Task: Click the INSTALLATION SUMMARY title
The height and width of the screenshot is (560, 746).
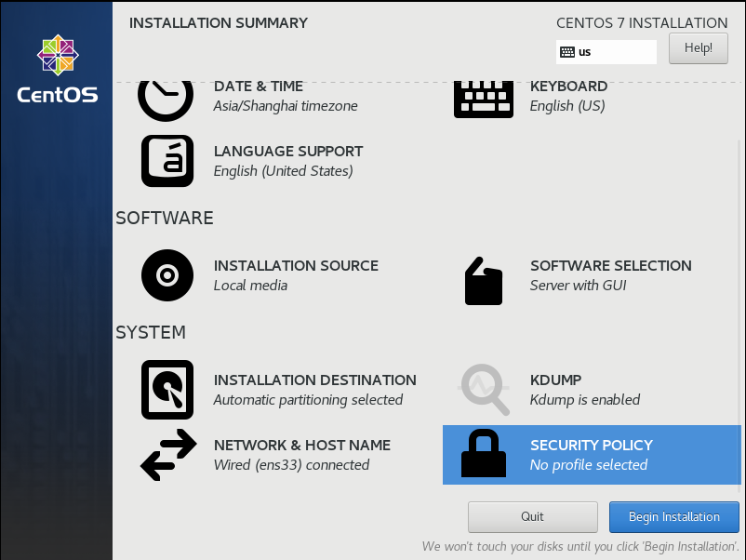Action: [x=219, y=23]
